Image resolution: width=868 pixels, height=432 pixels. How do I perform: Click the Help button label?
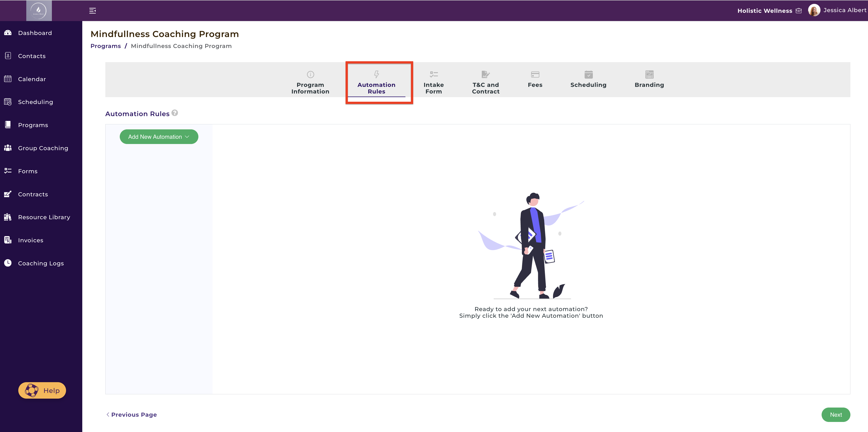point(52,391)
